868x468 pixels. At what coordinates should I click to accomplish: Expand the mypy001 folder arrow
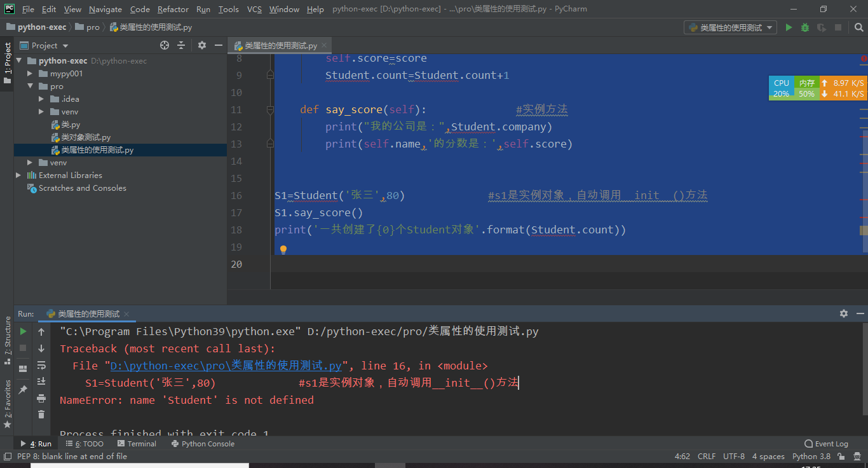(x=30, y=74)
